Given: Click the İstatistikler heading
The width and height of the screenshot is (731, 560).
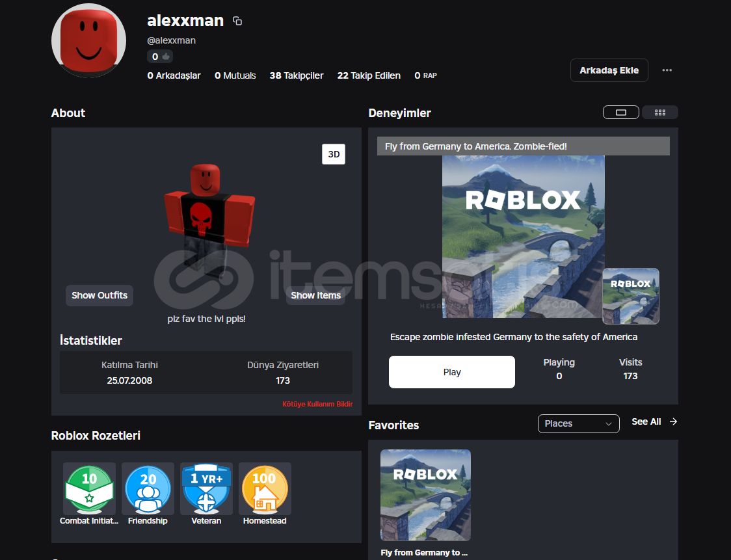Looking at the screenshot, I should click(91, 340).
